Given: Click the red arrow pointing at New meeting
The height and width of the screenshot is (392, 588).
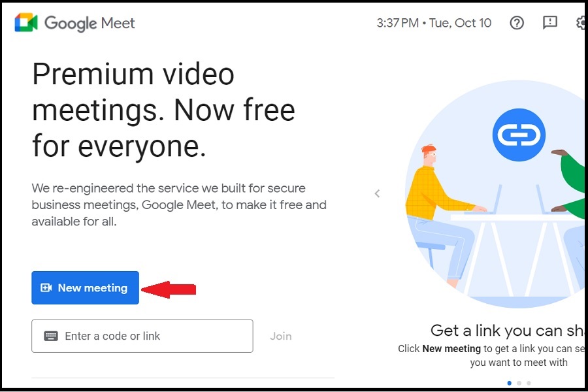Looking at the screenshot, I should click(169, 289).
